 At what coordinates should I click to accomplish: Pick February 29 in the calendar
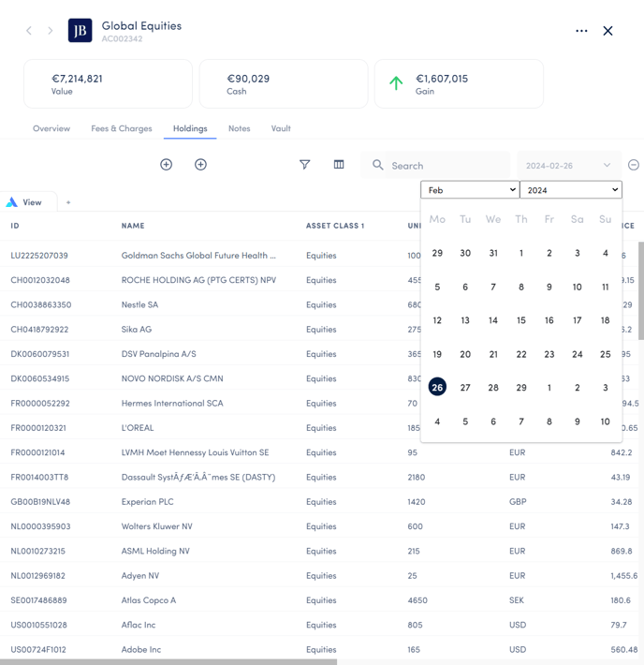click(521, 388)
